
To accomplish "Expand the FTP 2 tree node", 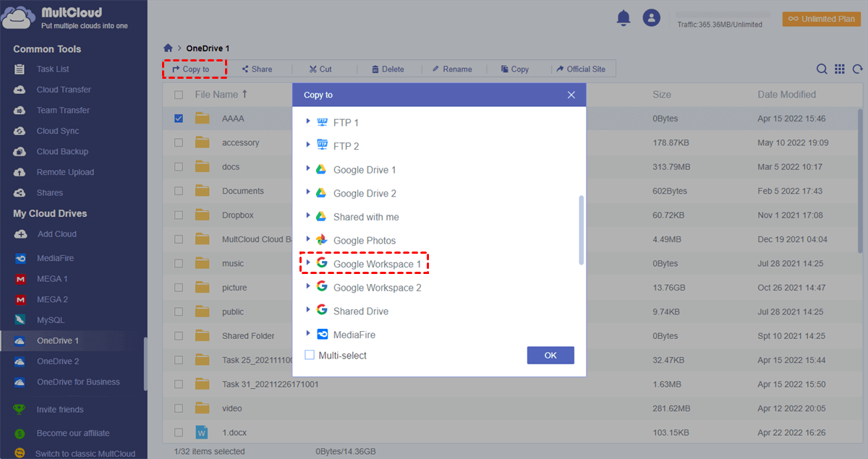I will (308, 145).
